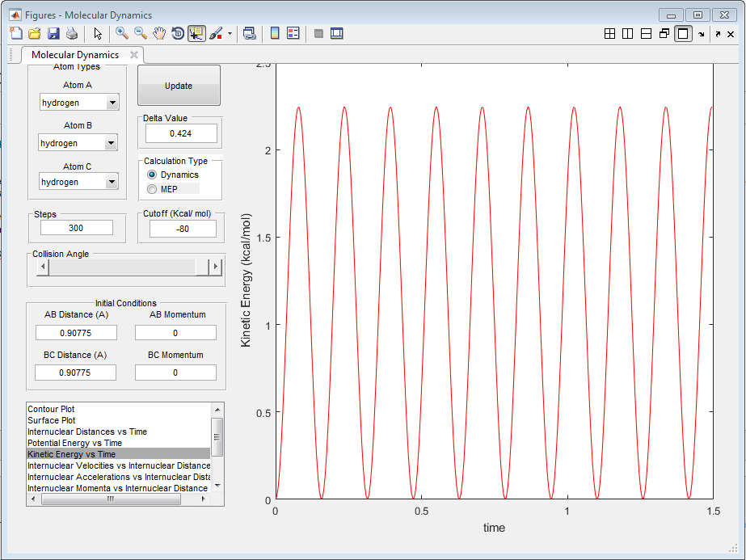Click the Delta Value input field

point(182,133)
